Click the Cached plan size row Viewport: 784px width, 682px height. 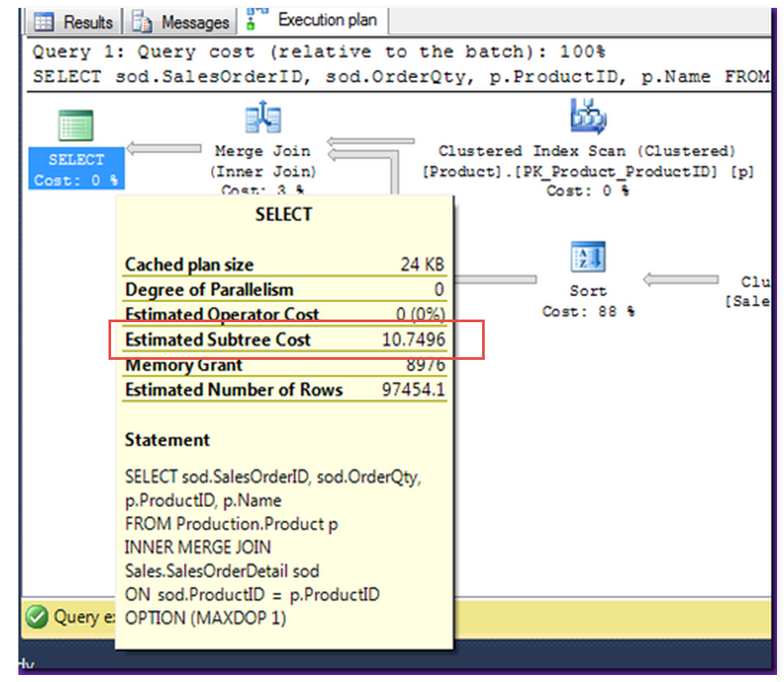[x=284, y=264]
